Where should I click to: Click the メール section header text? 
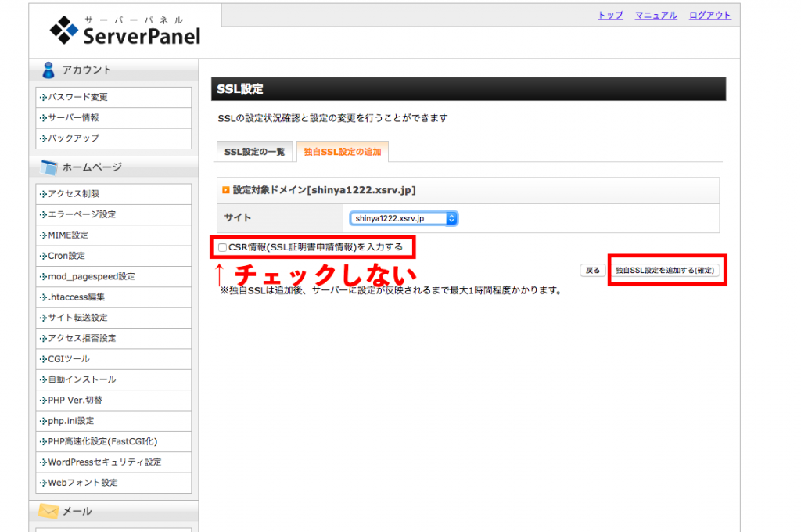coord(77,511)
